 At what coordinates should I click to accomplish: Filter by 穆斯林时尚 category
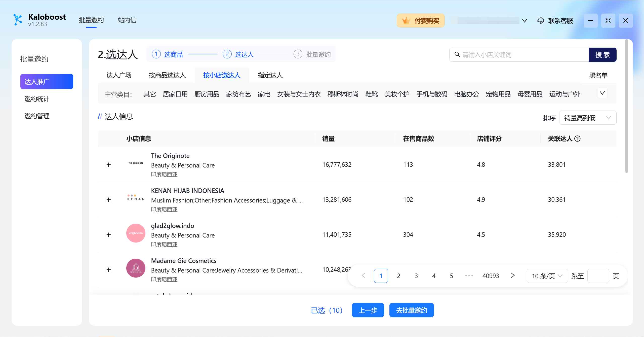pos(343,94)
